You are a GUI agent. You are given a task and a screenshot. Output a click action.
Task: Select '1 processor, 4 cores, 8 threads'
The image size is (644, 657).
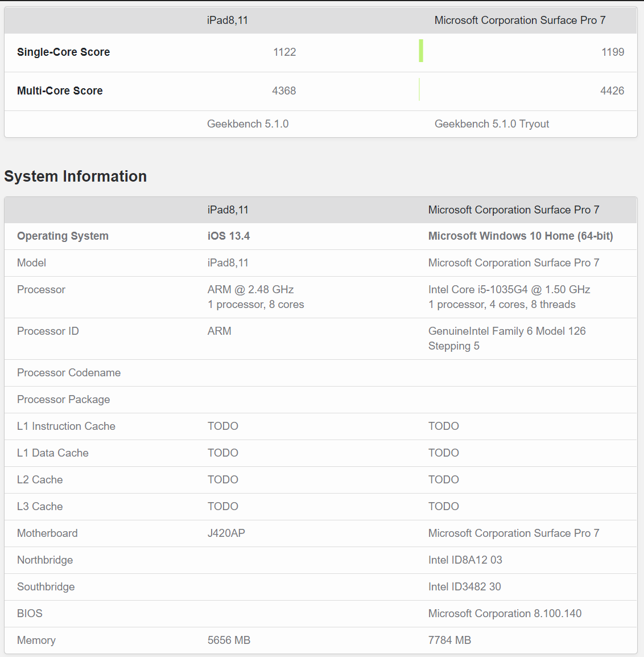coord(502,305)
